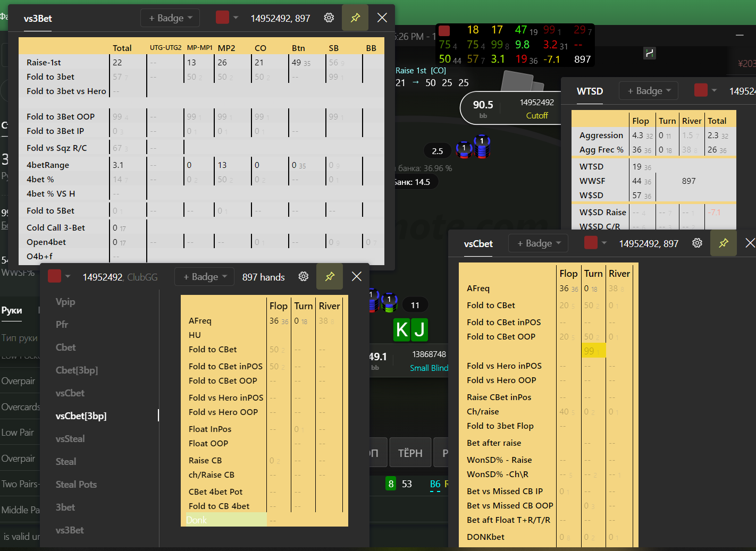Image resolution: width=756 pixels, height=551 pixels.
Task: Click the minimize dash in background window
Action: [x=740, y=35]
